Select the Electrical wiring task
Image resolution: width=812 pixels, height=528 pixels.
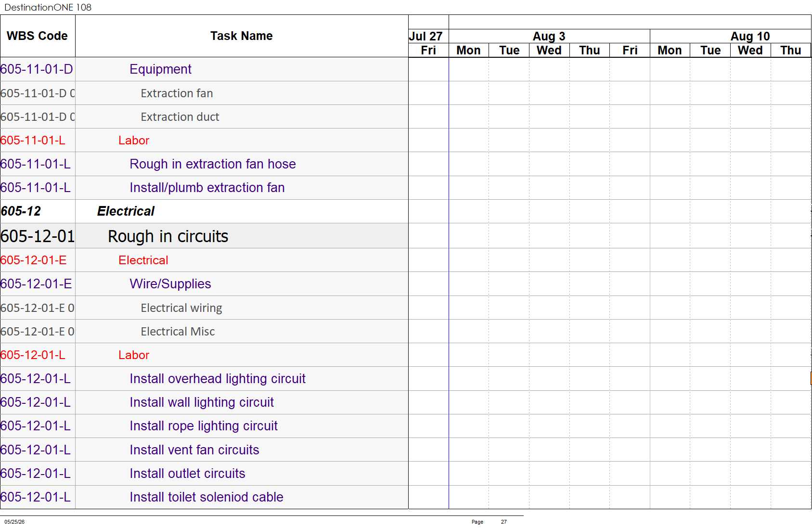click(181, 308)
